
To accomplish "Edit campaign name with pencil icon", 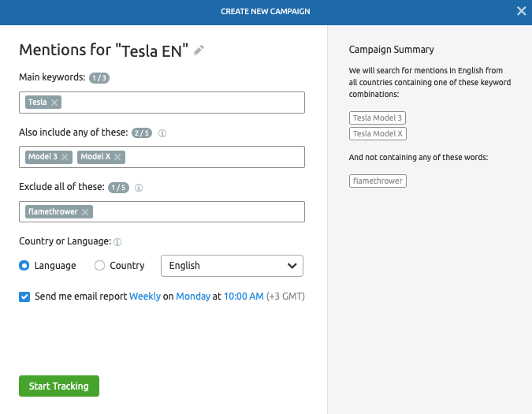I will (199, 50).
